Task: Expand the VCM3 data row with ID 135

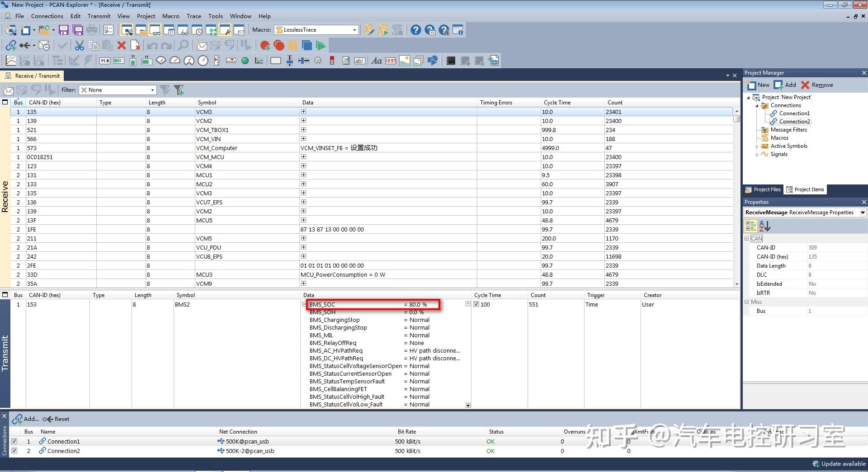Action: click(x=303, y=112)
